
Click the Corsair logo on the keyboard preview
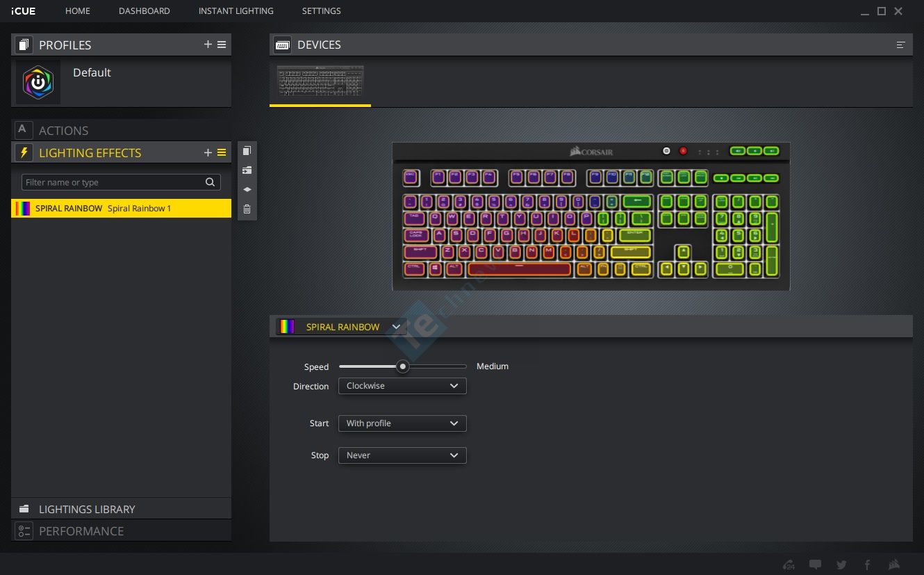point(591,151)
